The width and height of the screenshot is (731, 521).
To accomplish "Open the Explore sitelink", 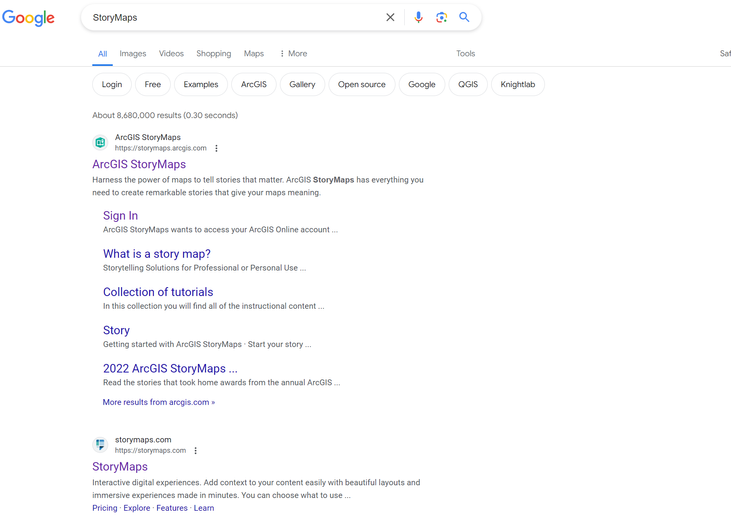I will [x=137, y=508].
